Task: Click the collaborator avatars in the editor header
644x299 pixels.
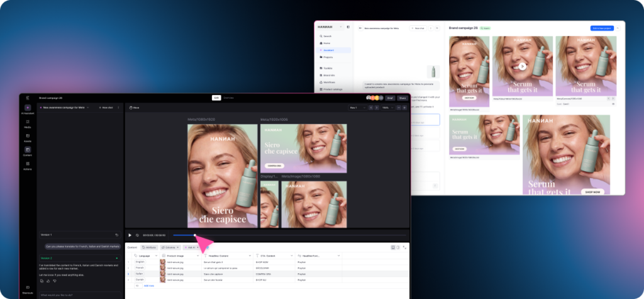Action: pos(375,98)
